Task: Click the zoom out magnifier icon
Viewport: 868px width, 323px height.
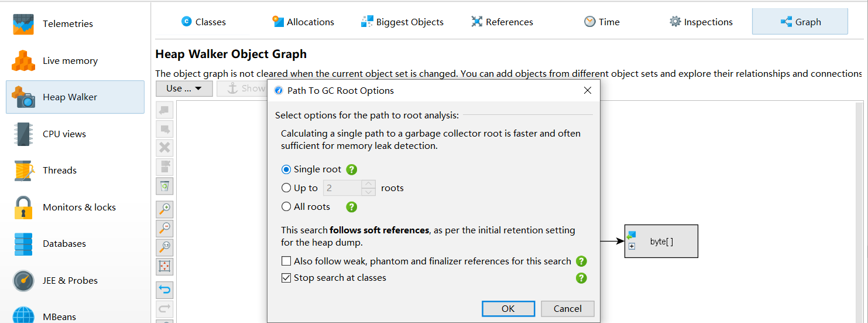Action: (x=165, y=228)
